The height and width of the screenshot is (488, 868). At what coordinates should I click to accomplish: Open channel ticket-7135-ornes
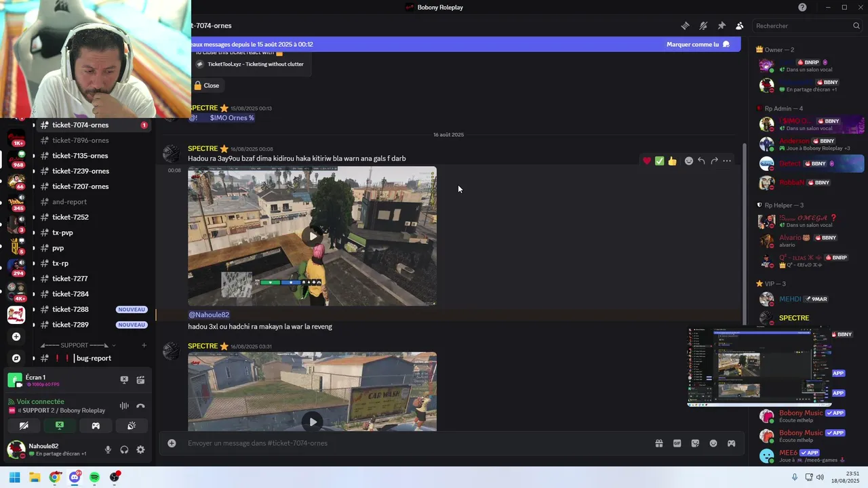click(92, 156)
